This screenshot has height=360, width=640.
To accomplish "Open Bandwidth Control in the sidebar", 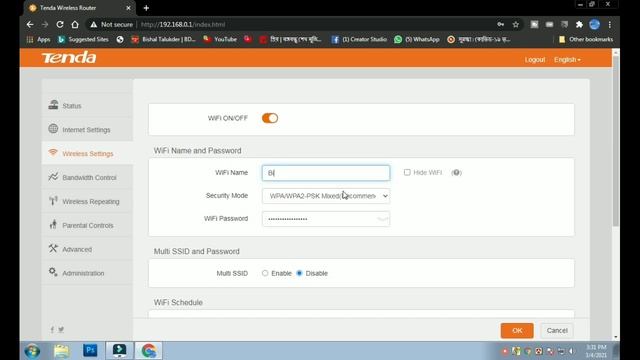I will tap(87, 178).
